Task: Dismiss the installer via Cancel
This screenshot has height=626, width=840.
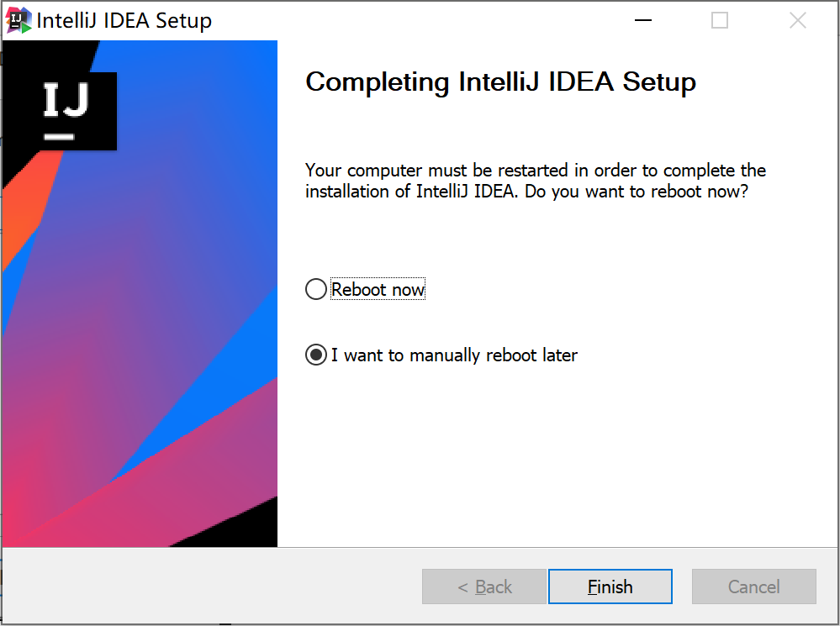Action: [753, 586]
